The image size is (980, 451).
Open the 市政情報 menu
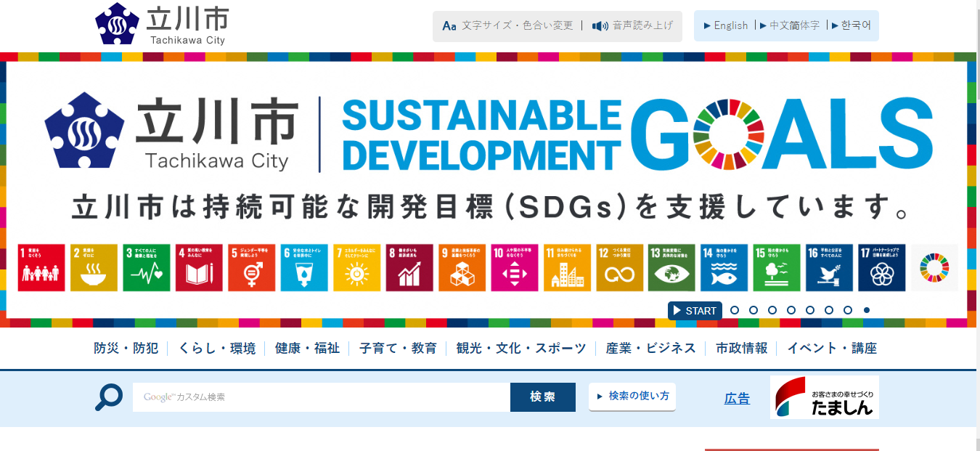(x=742, y=349)
